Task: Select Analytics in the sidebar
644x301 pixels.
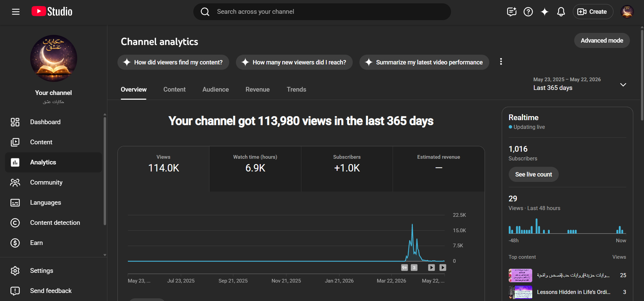Action: tap(54, 162)
